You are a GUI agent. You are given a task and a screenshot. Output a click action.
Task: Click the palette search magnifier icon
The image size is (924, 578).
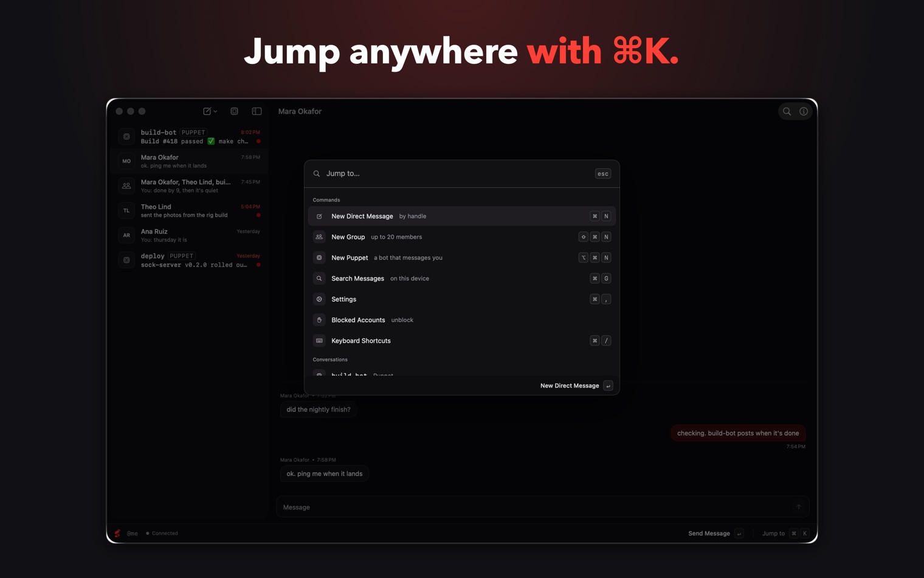pyautogui.click(x=317, y=173)
